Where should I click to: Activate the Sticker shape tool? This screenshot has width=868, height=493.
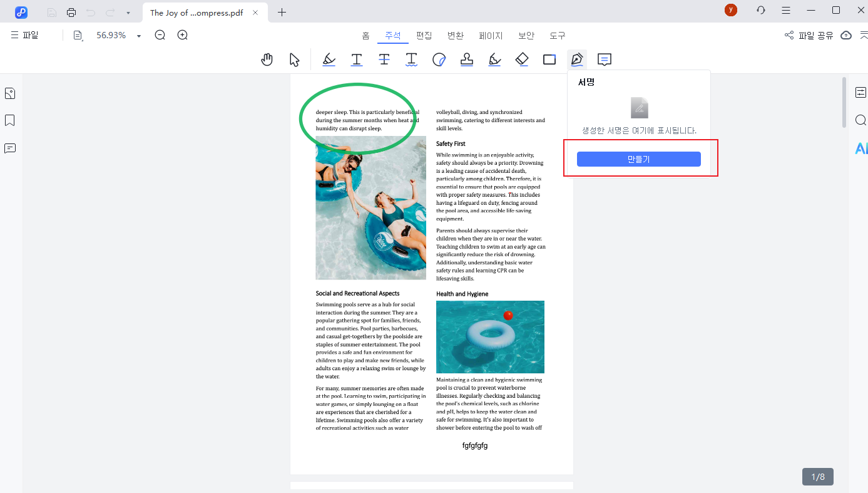pyautogui.click(x=439, y=60)
